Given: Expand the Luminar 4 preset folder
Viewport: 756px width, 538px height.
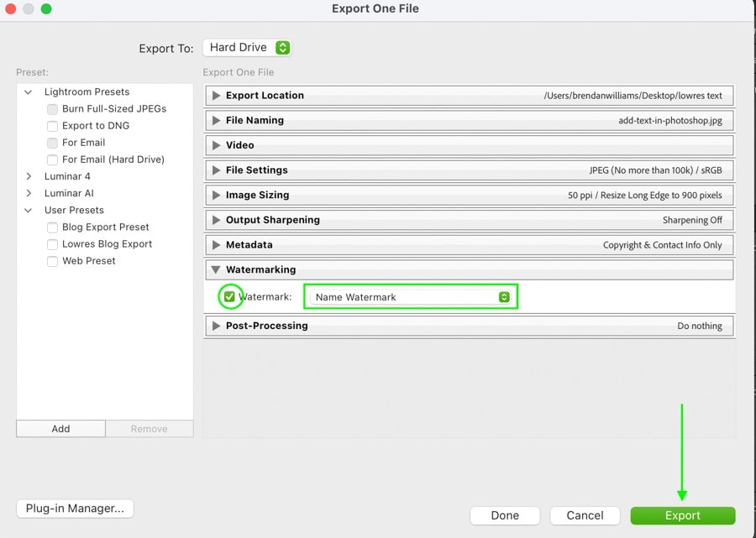Looking at the screenshot, I should click(29, 176).
